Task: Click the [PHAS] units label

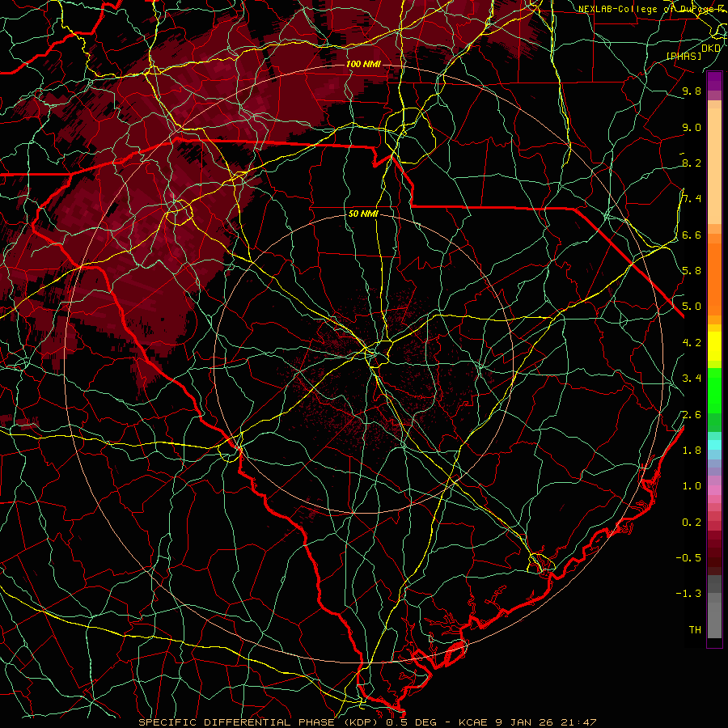Action: [684, 57]
